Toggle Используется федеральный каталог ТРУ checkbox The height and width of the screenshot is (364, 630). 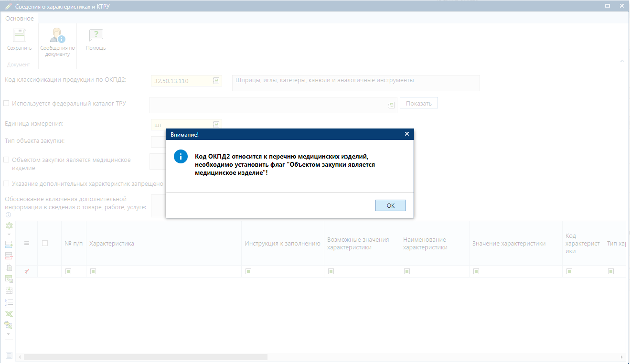(x=6, y=103)
